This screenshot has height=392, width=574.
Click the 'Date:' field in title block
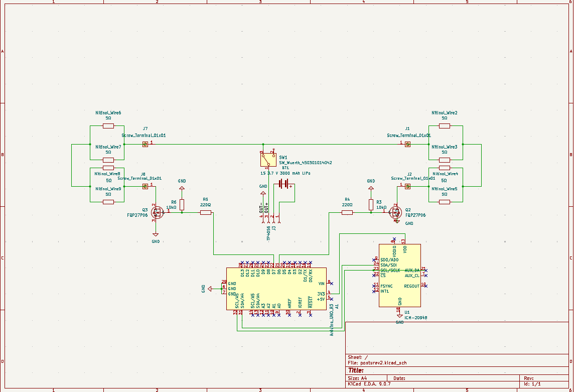coord(399,378)
